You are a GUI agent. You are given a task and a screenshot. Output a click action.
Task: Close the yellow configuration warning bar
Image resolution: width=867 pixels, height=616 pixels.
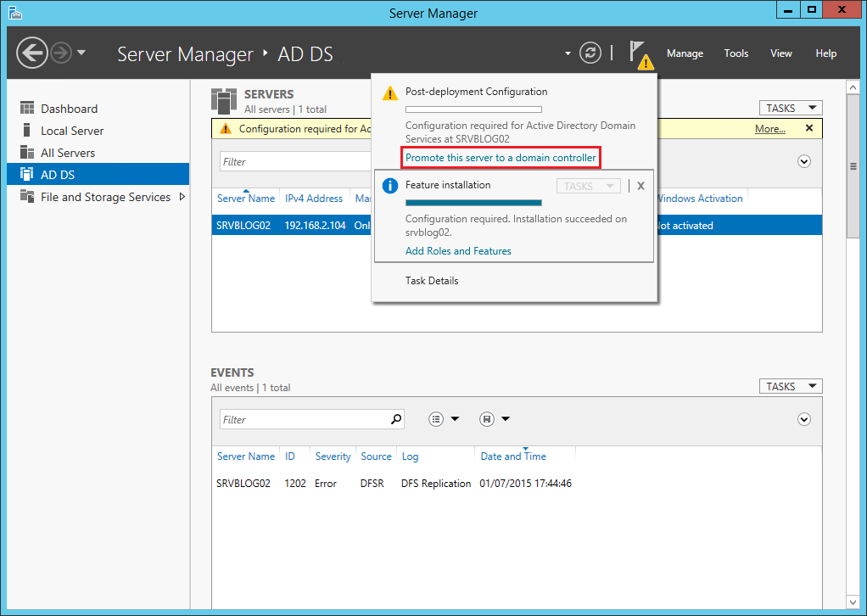tap(809, 128)
